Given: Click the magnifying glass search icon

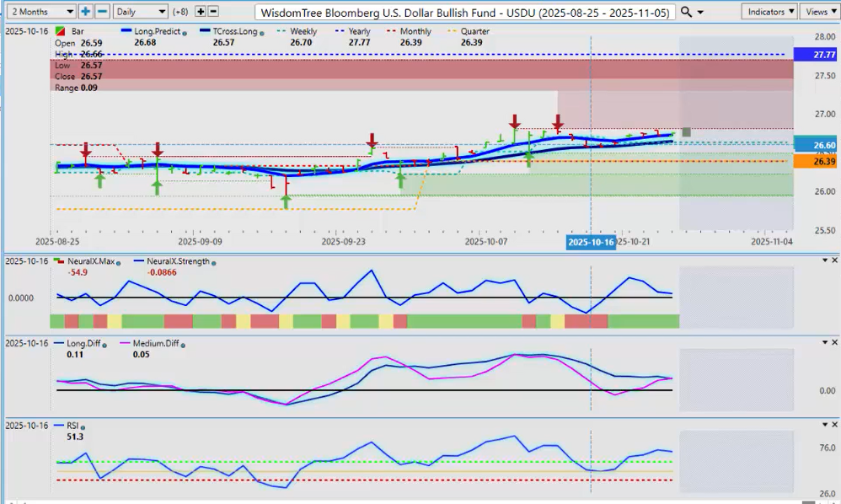Looking at the screenshot, I should (x=687, y=12).
